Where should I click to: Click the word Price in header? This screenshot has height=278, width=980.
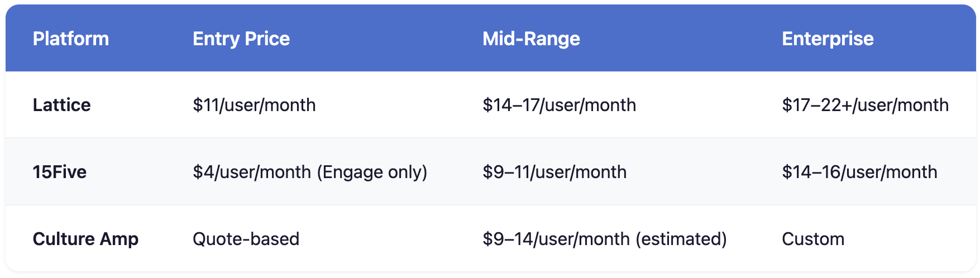coord(267,39)
